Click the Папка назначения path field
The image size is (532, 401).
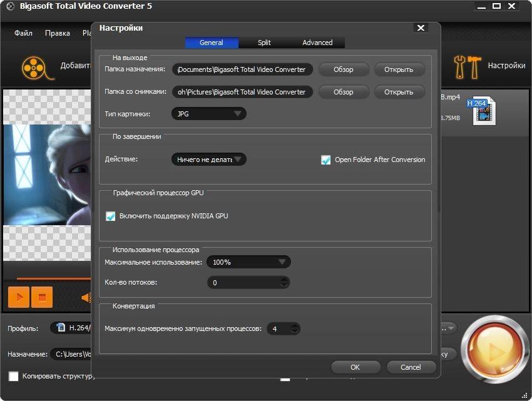pyautogui.click(x=242, y=69)
